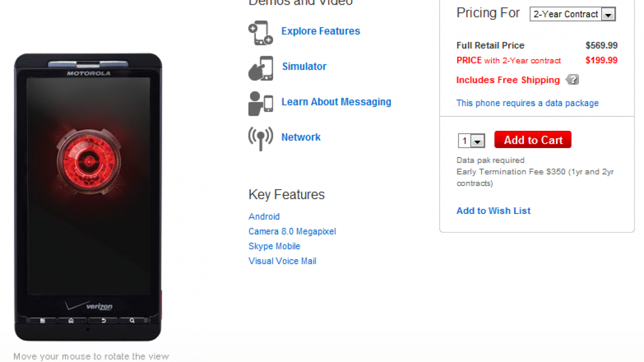Select the Android key feature link

264,217
